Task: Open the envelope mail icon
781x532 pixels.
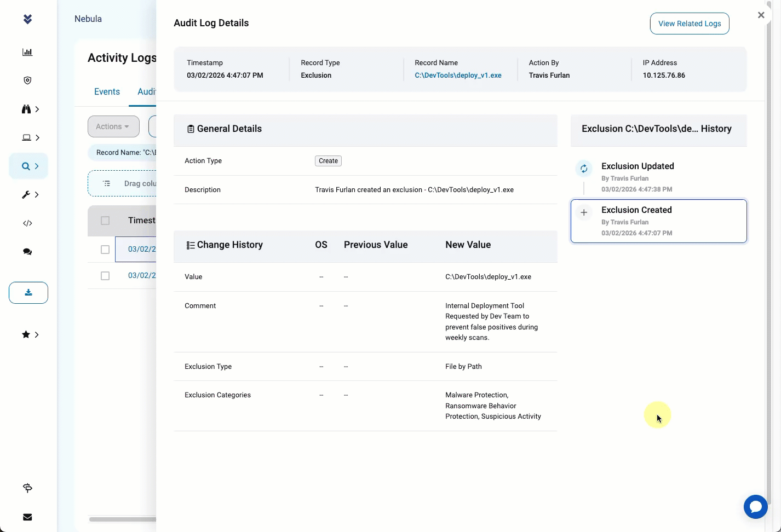Action: [27, 517]
